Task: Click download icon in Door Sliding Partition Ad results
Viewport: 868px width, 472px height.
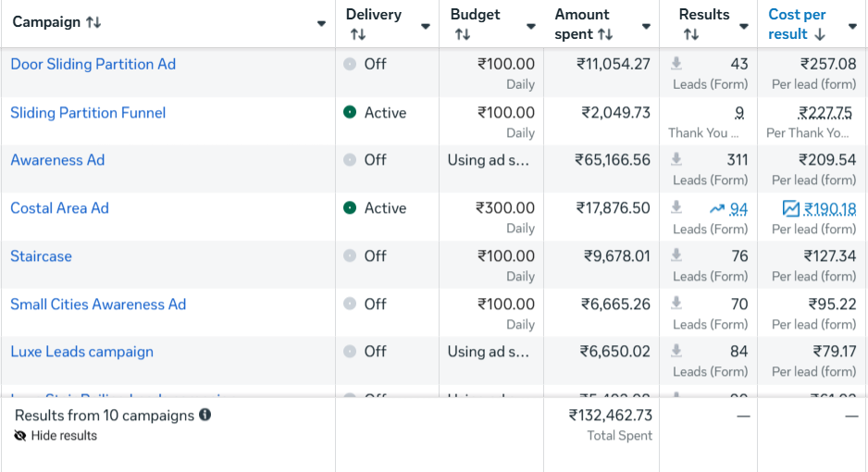Action: tap(676, 64)
